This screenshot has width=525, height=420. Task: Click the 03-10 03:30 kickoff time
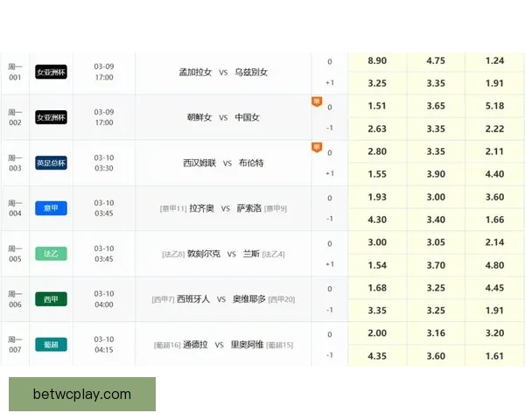[104, 163]
